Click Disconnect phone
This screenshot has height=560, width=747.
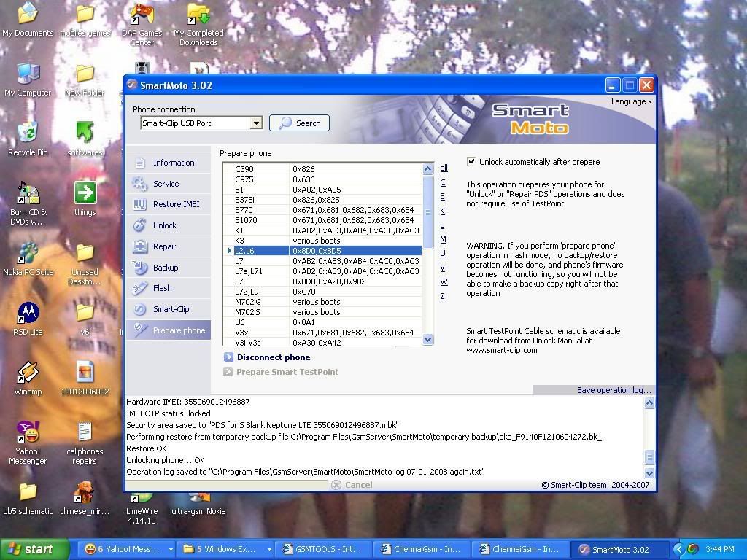coord(267,357)
